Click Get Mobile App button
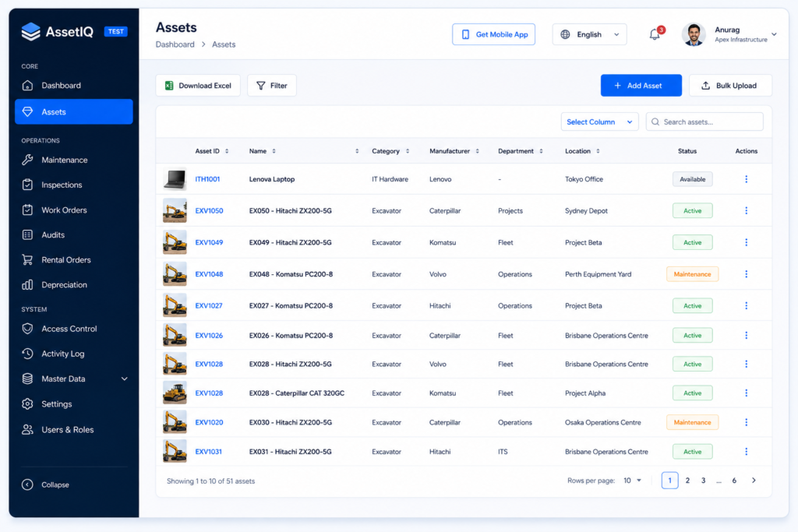Image resolution: width=798 pixels, height=532 pixels. [x=493, y=34]
